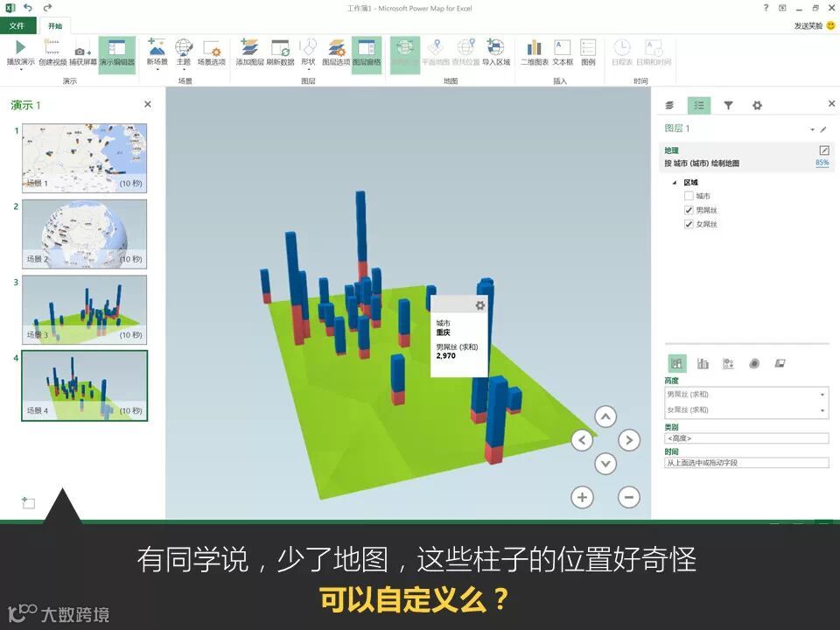The height and width of the screenshot is (630, 840).
Task: Click 刷新数据 refresh data icon
Action: click(280, 47)
